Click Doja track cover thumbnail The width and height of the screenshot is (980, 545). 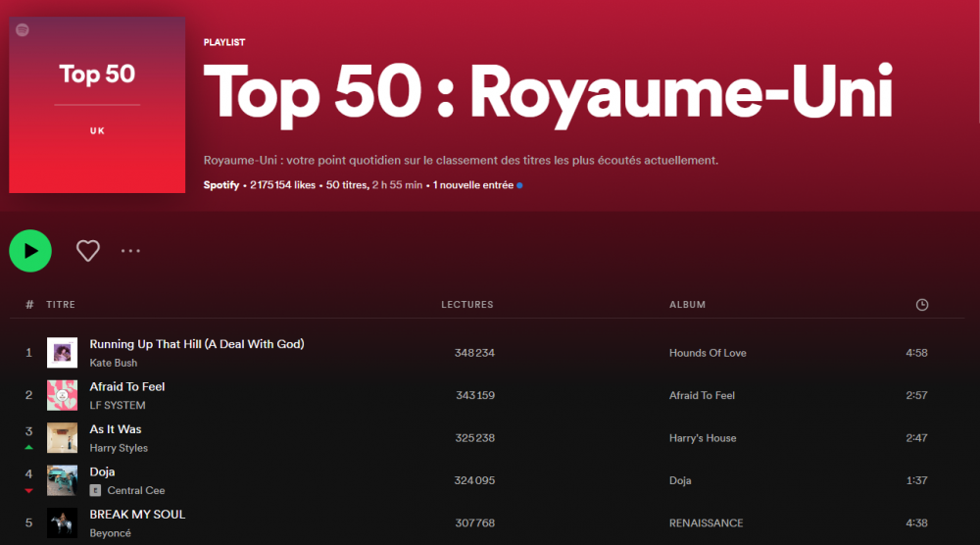pyautogui.click(x=62, y=480)
